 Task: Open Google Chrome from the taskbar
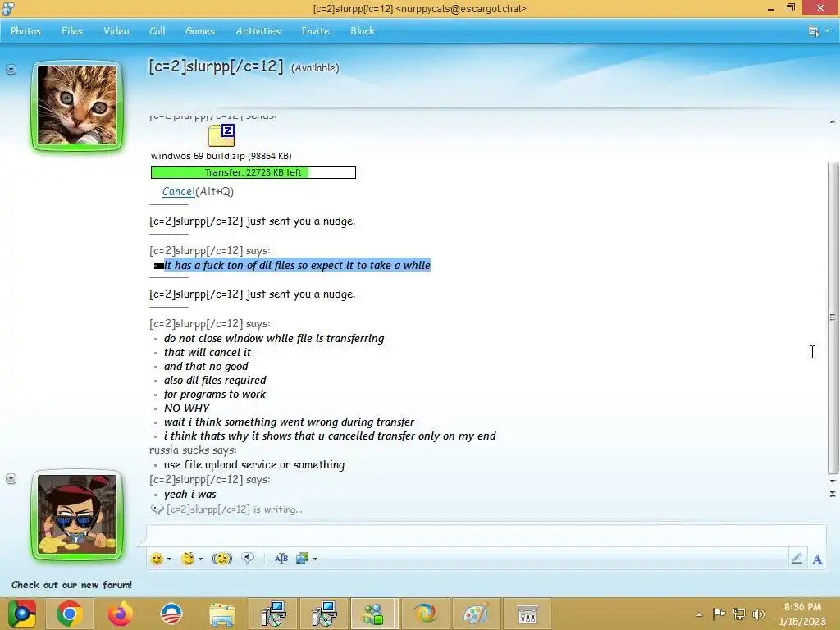(69, 614)
